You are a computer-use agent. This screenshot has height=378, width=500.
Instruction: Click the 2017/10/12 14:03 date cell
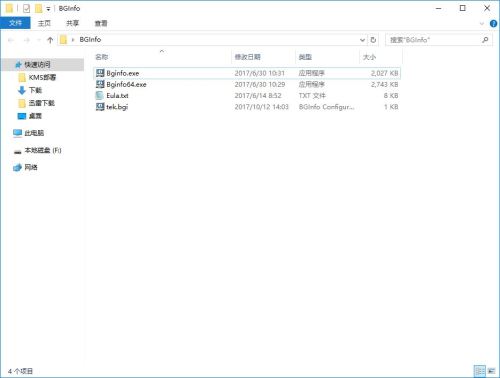pyautogui.click(x=261, y=107)
